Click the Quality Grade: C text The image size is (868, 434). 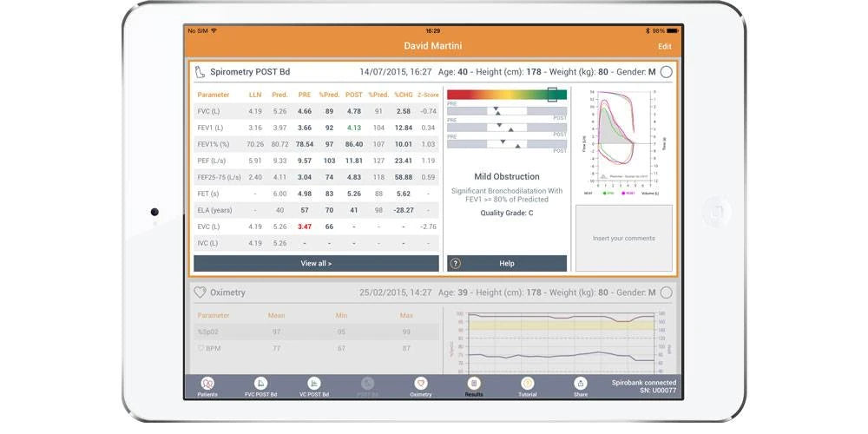click(507, 213)
